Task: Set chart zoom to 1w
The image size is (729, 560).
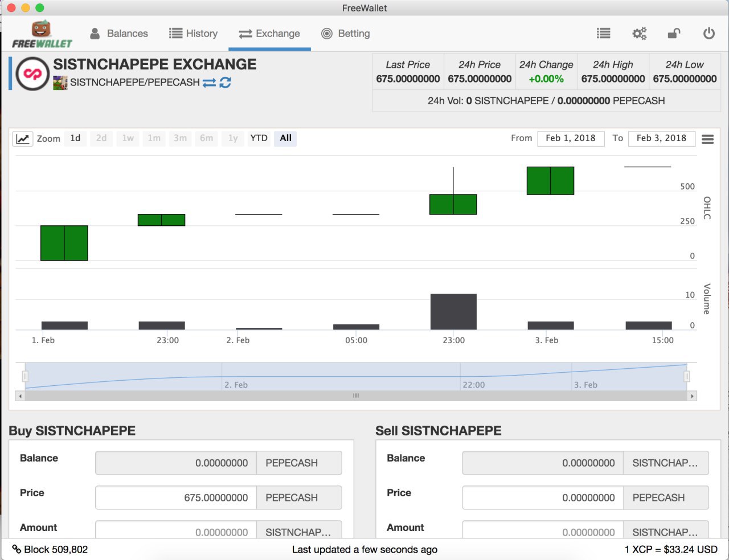Action: coord(128,138)
